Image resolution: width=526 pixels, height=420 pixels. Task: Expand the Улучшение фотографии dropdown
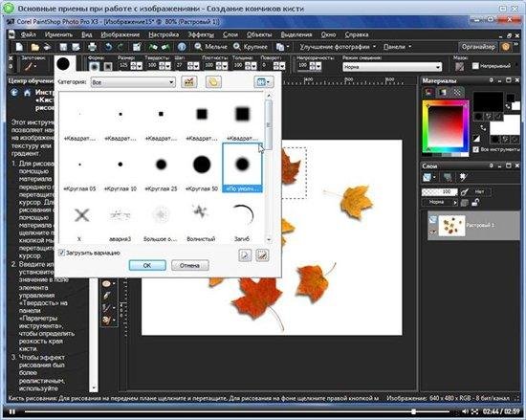[x=338, y=47]
